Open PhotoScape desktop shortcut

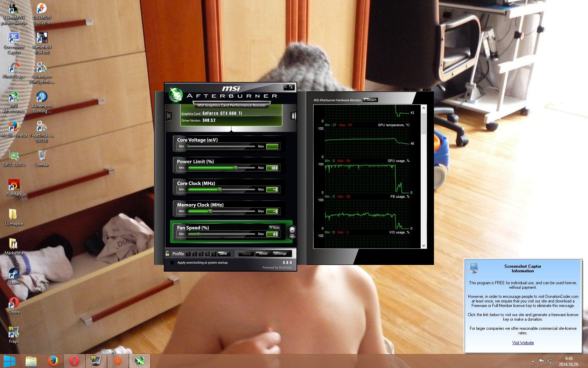click(x=14, y=70)
